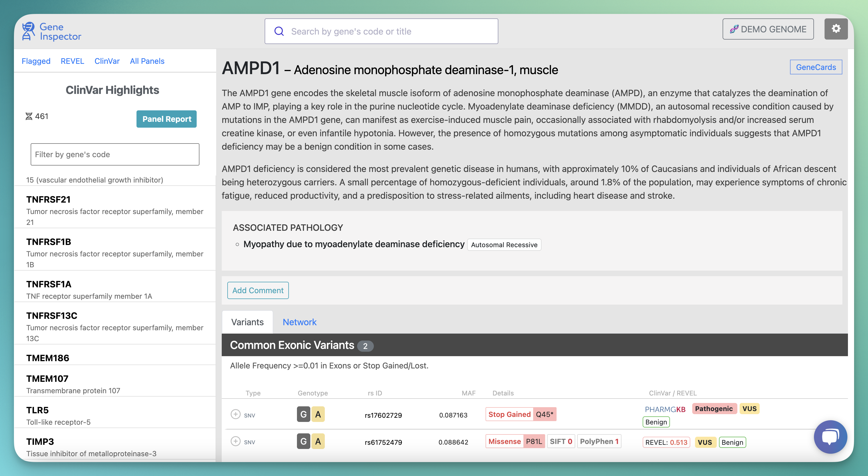
Task: Click the G allele in rs17602729 genotype
Action: point(303,414)
